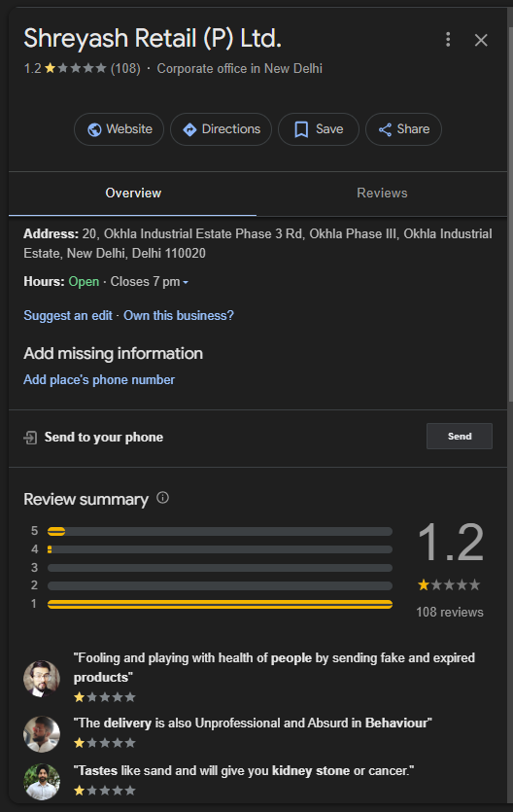Click the Okhla Industrial Estate address text
The height and width of the screenshot is (812, 513).
[x=257, y=243]
